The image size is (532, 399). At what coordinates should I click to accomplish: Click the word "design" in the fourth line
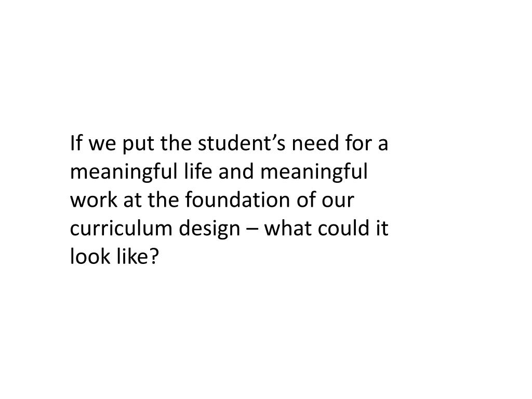[210, 230]
